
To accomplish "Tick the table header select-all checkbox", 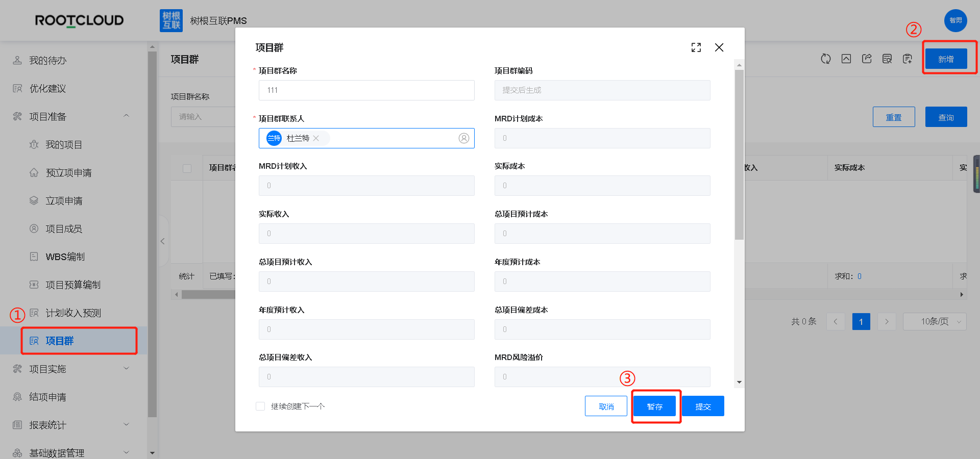I will [x=187, y=168].
